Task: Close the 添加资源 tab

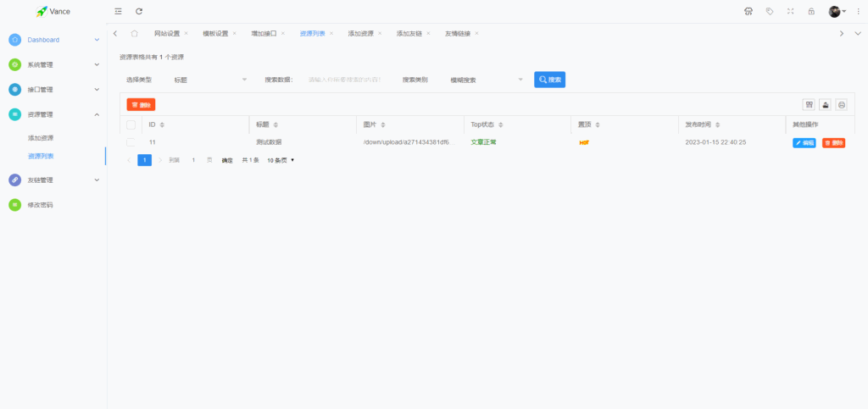Action: (380, 33)
